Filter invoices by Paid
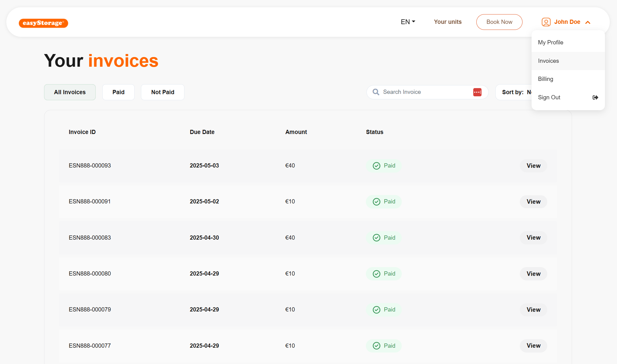Image resolution: width=617 pixels, height=364 pixels. pyautogui.click(x=118, y=92)
